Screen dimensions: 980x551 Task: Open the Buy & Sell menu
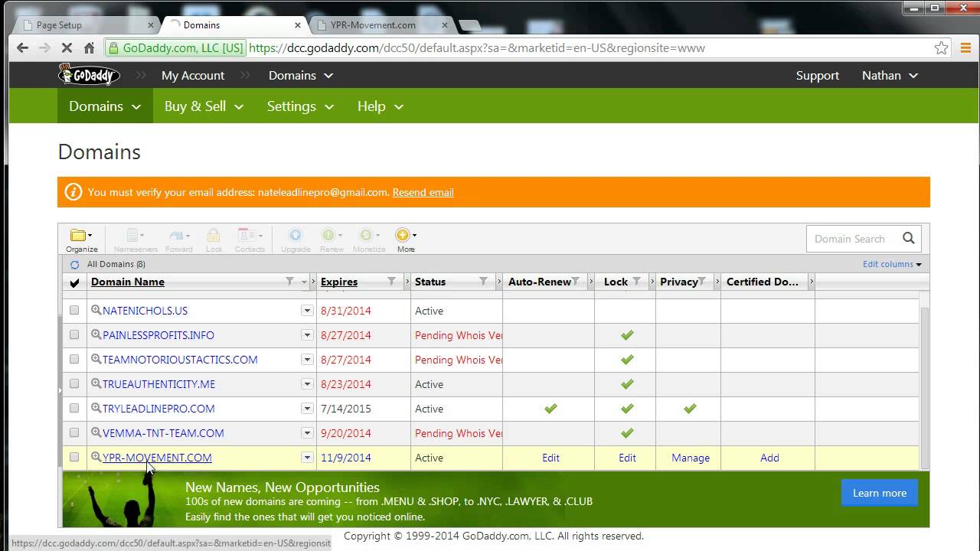click(x=204, y=106)
